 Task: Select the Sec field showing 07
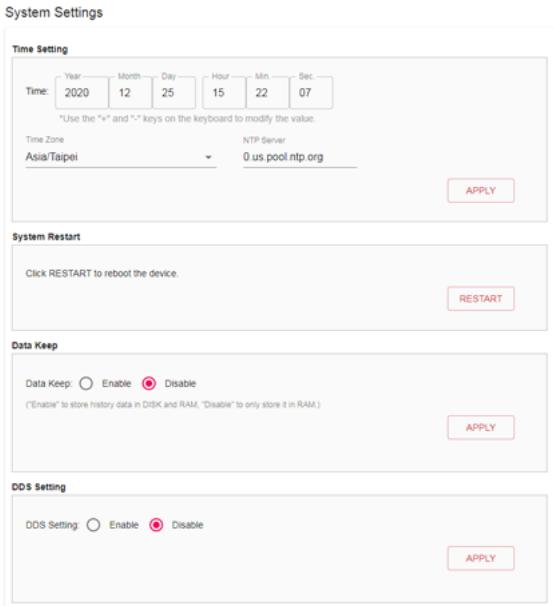click(x=311, y=93)
